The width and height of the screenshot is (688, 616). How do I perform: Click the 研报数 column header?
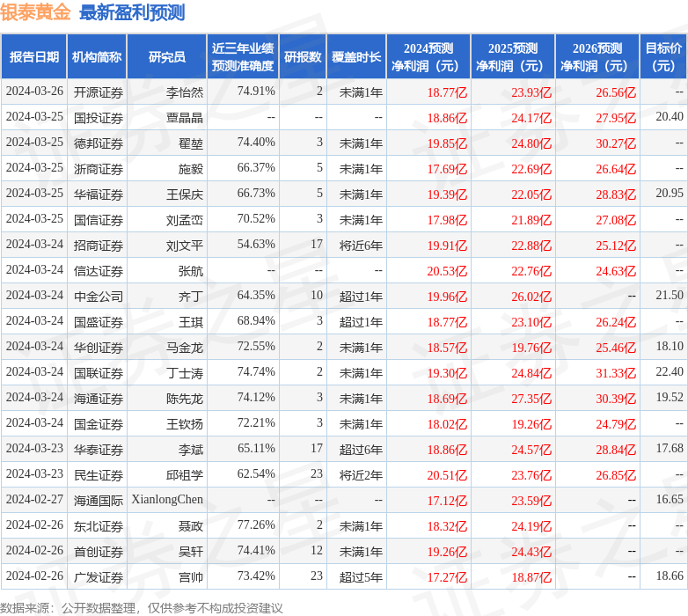point(303,56)
